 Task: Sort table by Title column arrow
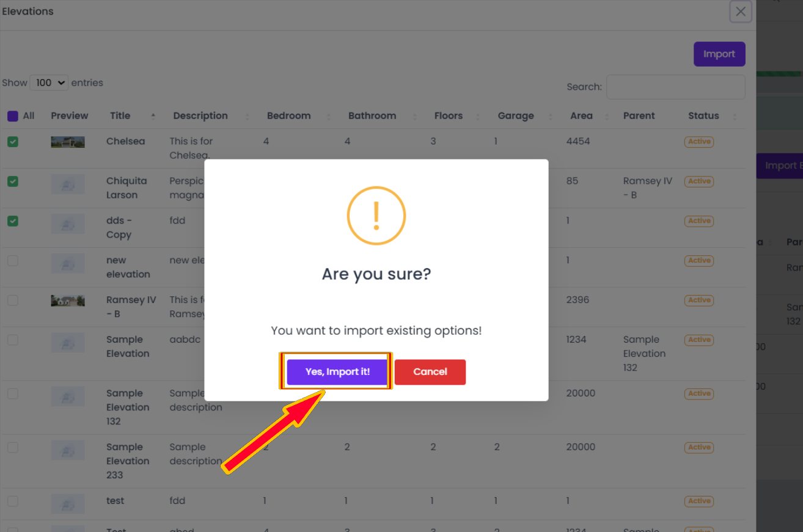coord(153,115)
